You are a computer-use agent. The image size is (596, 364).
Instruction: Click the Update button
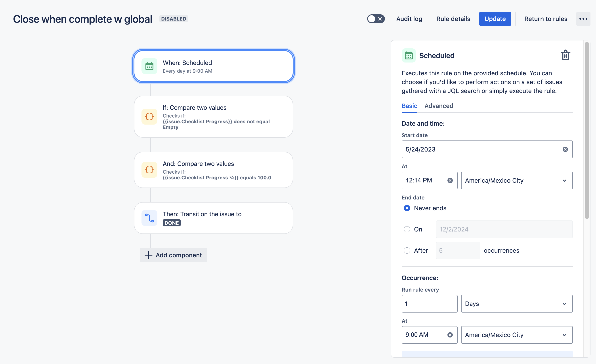[495, 19]
